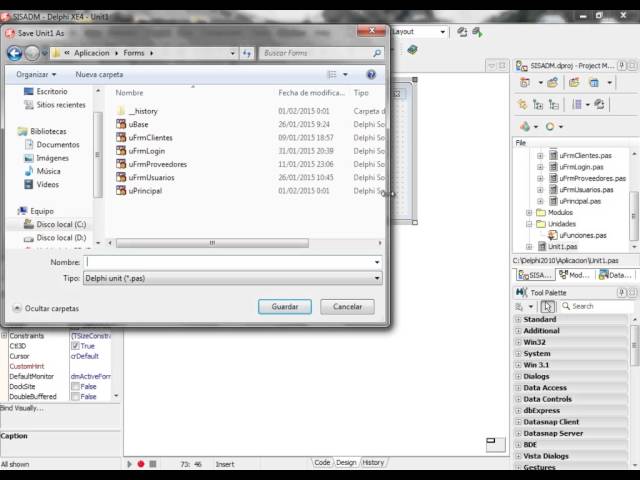This screenshot has height=480, width=640.
Task: Click the Tool Palette search box
Action: tap(597, 306)
